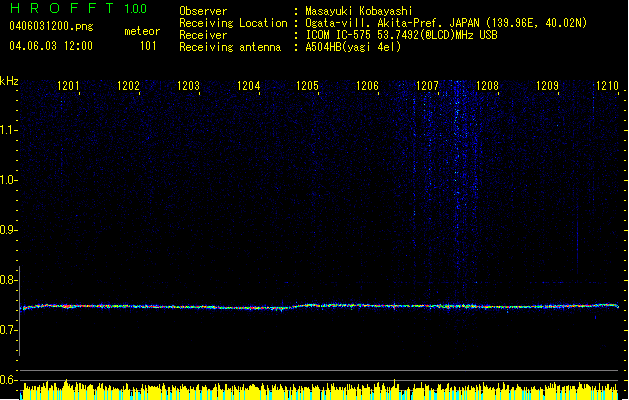Click the 'Receiver' field label
This screenshot has width=629, height=400.
203,35
